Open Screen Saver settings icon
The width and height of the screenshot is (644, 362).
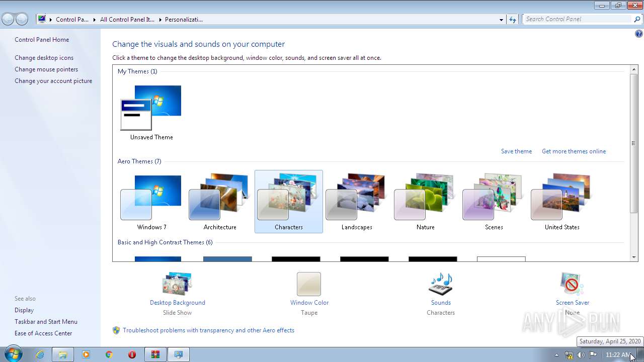click(x=572, y=284)
